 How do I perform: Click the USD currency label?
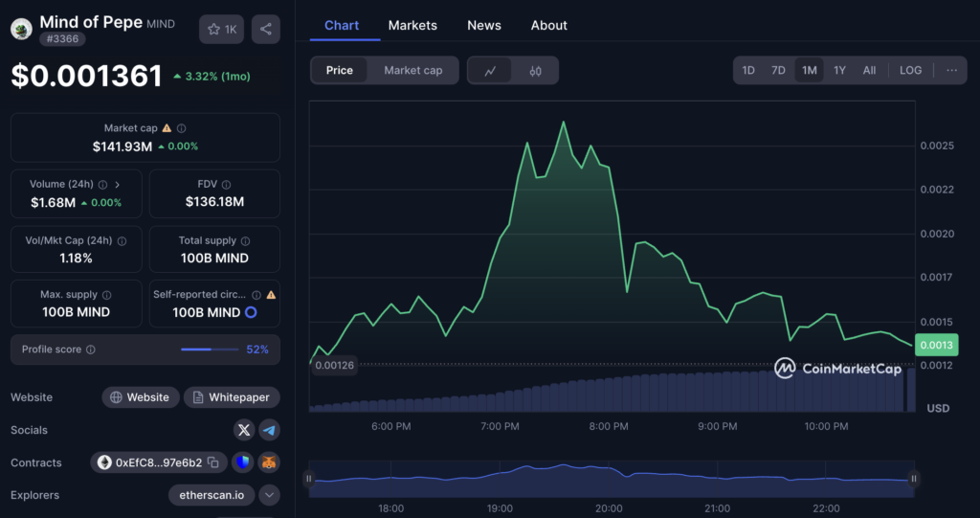pyautogui.click(x=938, y=409)
